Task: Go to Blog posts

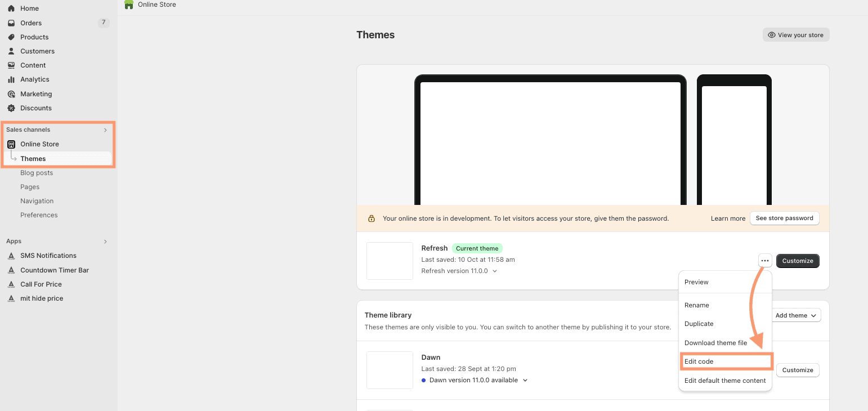Action: pyautogui.click(x=37, y=173)
